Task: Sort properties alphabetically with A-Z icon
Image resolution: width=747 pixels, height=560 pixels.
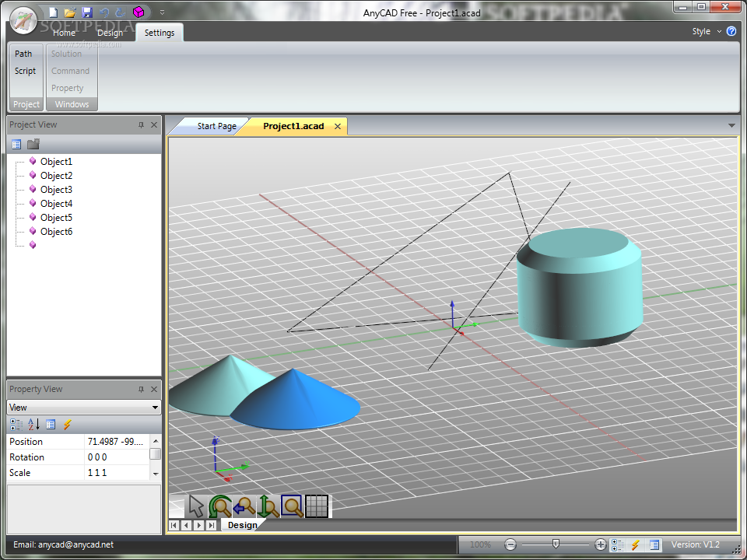Action: tap(33, 425)
